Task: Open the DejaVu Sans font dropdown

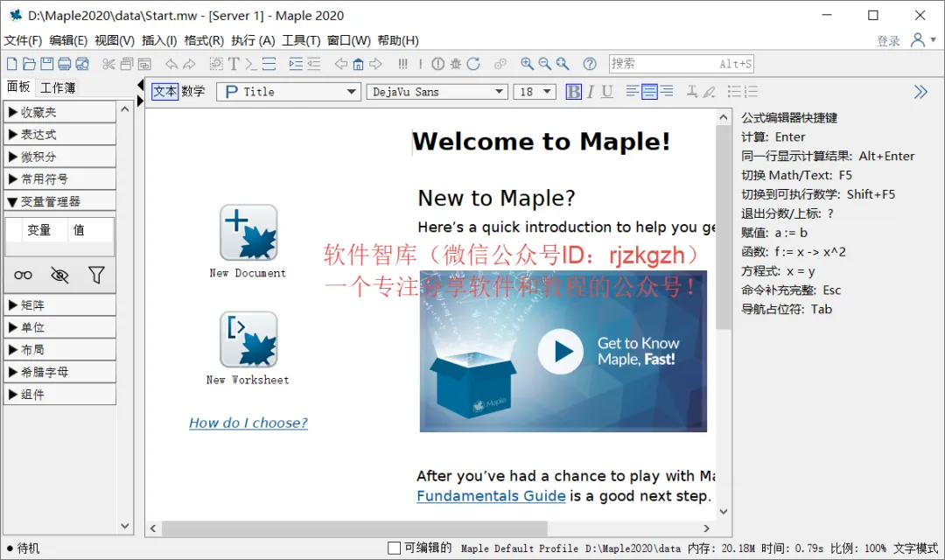Action: 437,92
